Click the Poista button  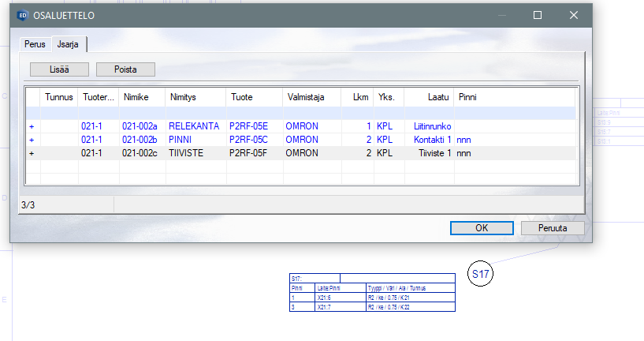(x=125, y=69)
